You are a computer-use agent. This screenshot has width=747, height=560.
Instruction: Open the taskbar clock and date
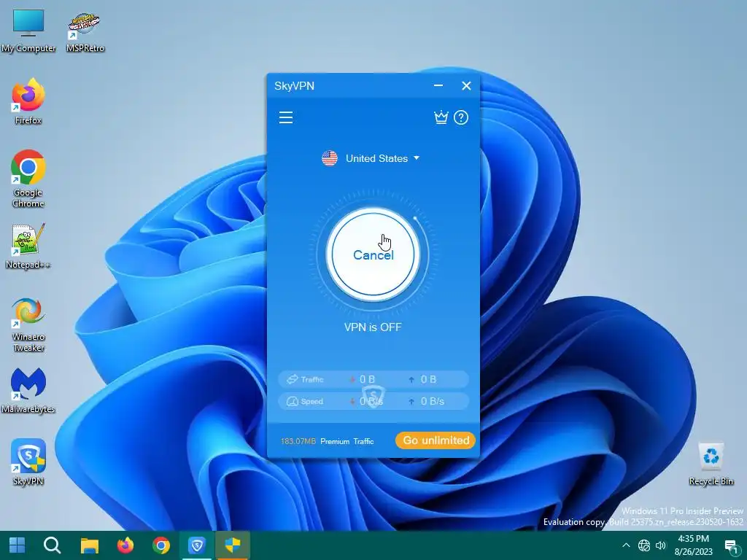(x=693, y=545)
